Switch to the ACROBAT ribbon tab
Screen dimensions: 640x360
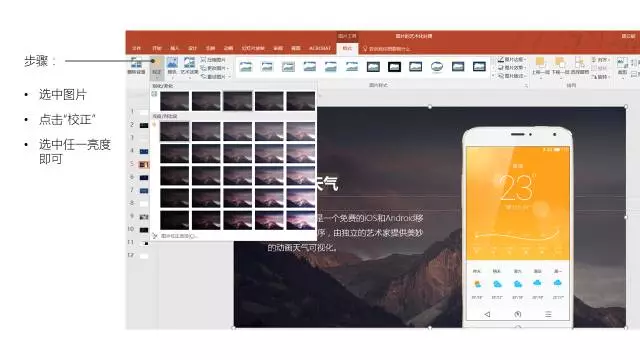point(320,48)
